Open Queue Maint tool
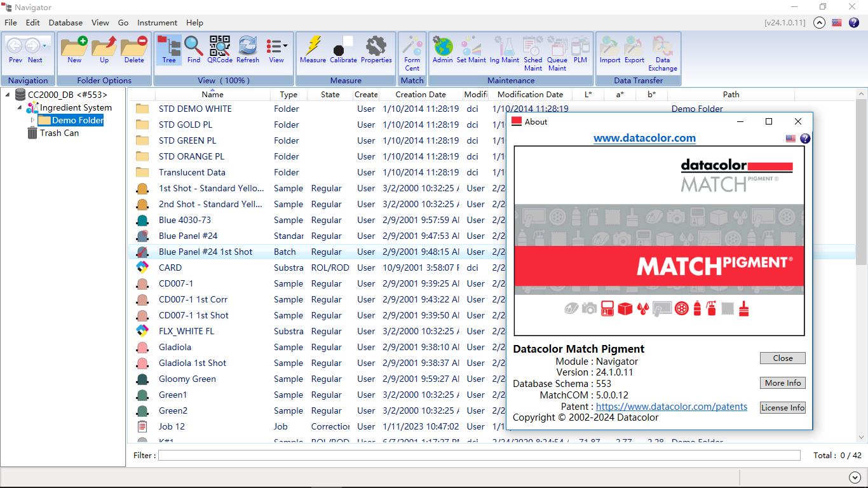This screenshot has width=868, height=488. click(557, 53)
